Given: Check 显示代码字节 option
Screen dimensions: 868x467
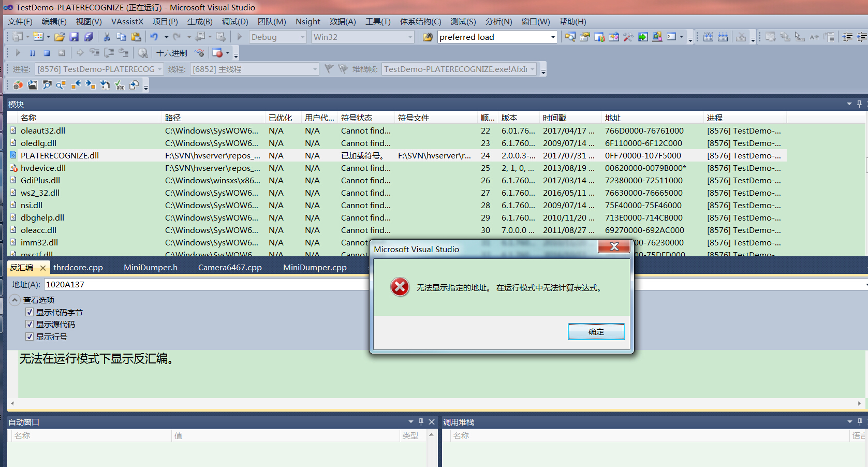Looking at the screenshot, I should 30,312.
